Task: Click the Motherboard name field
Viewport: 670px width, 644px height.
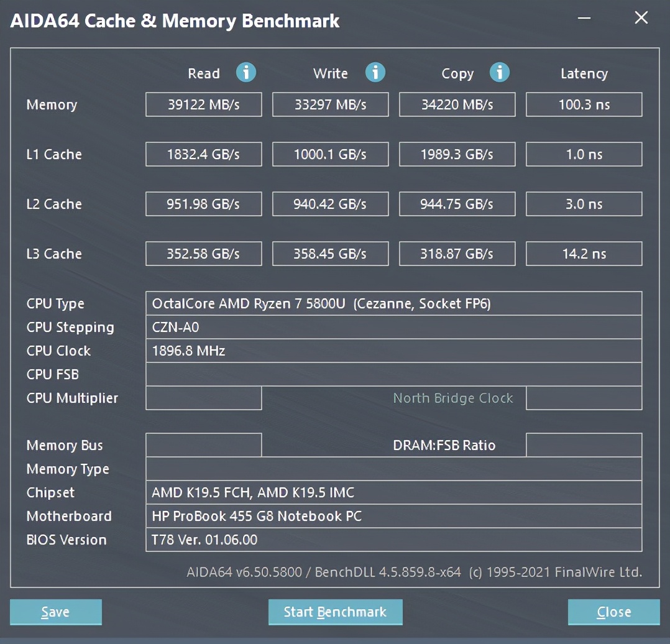Action: pyautogui.click(x=393, y=516)
